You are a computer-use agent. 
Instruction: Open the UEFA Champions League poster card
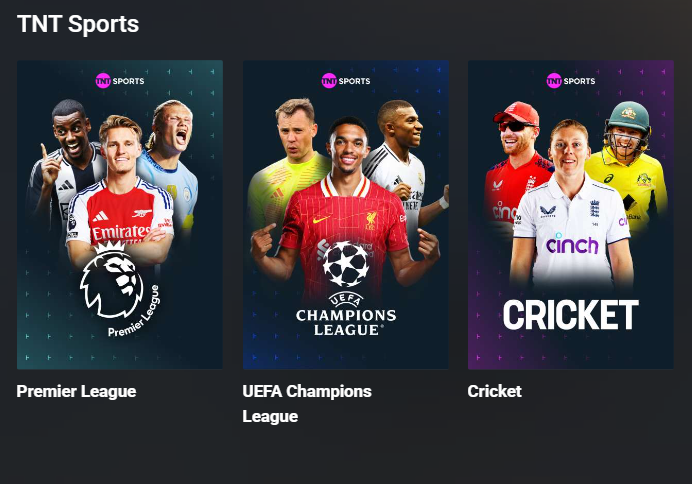coord(346,214)
